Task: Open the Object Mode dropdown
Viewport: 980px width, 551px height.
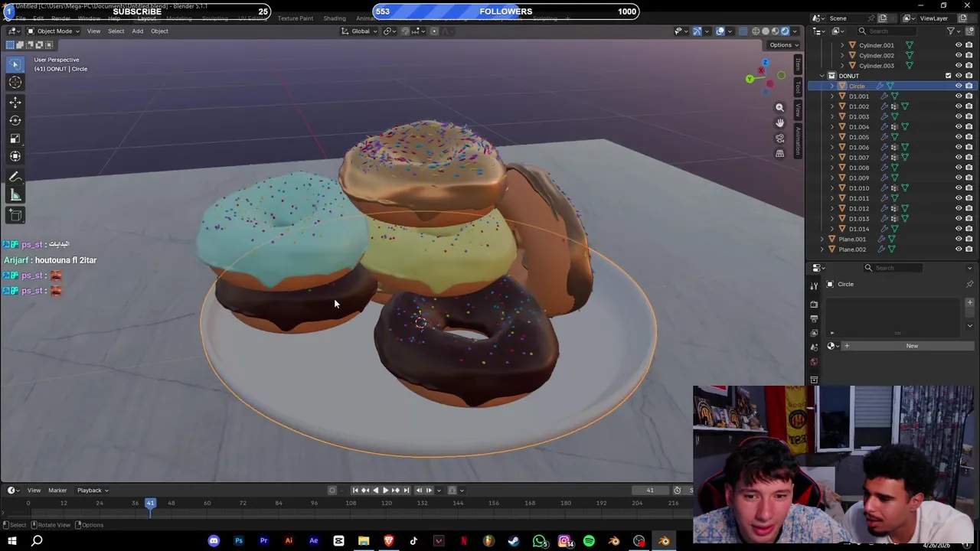Action: (x=54, y=31)
